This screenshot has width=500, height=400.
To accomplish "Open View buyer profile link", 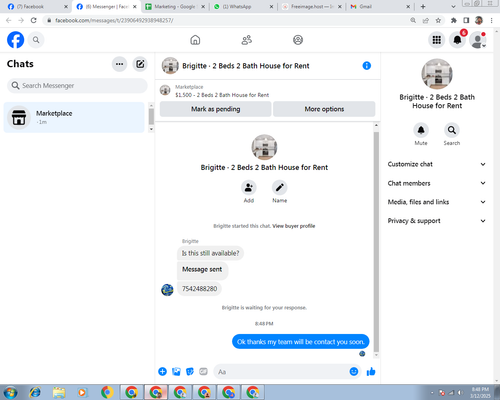I will coord(294,226).
